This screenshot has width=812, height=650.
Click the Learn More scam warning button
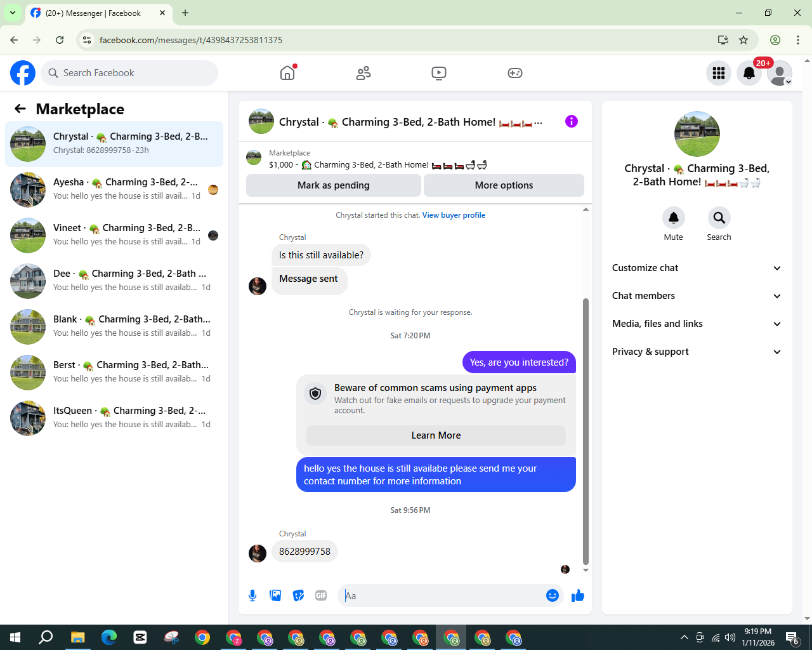(436, 435)
